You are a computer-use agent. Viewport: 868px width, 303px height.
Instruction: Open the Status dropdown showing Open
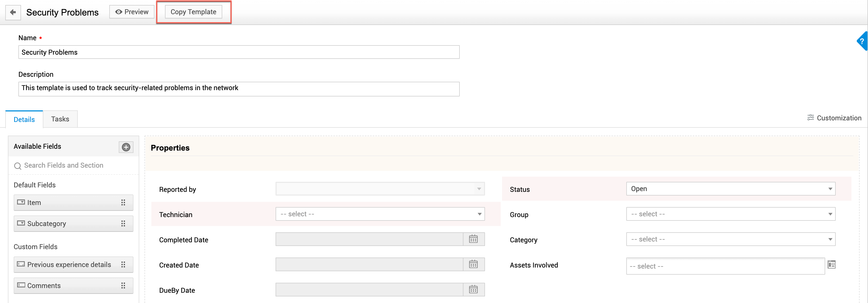[731, 189]
